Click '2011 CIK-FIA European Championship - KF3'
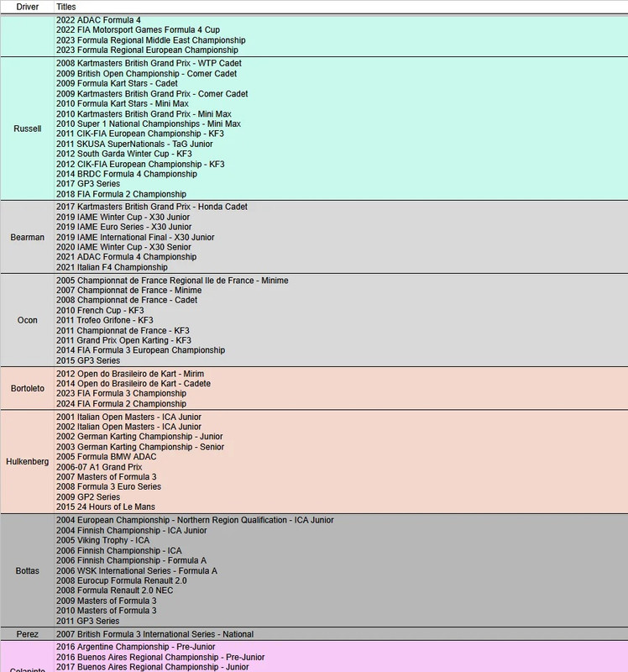Image resolution: width=628 pixels, height=672 pixels. point(139,134)
